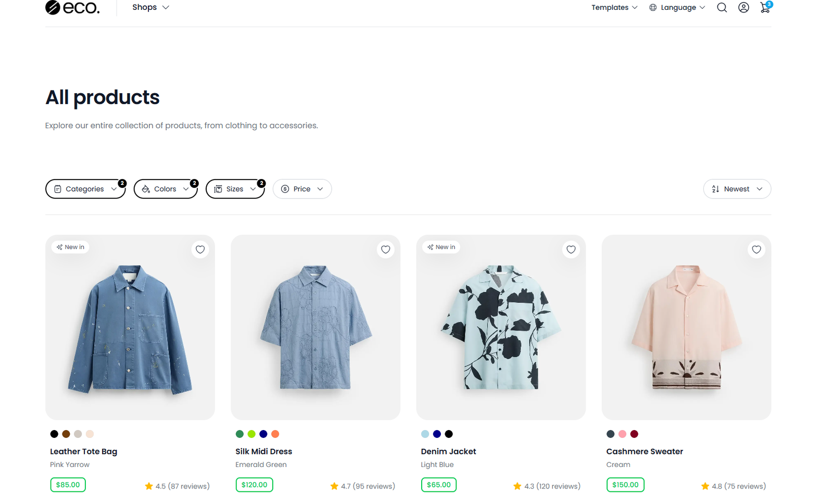Click the Emerald Green variant text
This screenshot has width=833, height=504.
click(261, 464)
